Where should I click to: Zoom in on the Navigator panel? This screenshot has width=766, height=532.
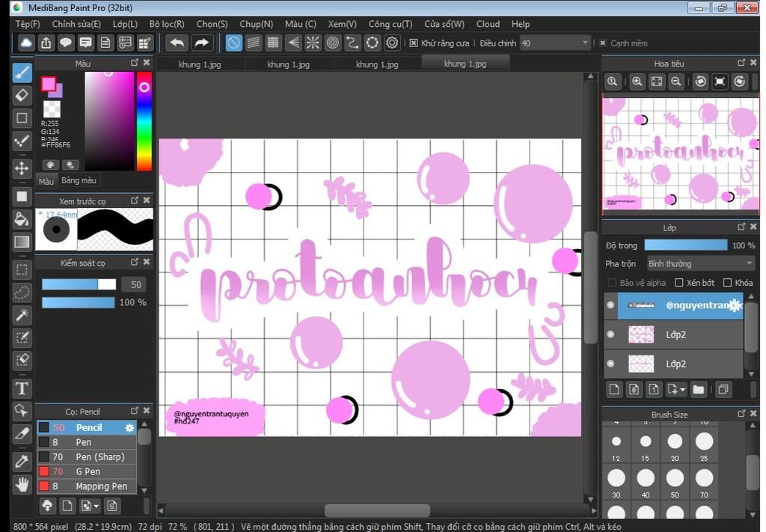[637, 82]
